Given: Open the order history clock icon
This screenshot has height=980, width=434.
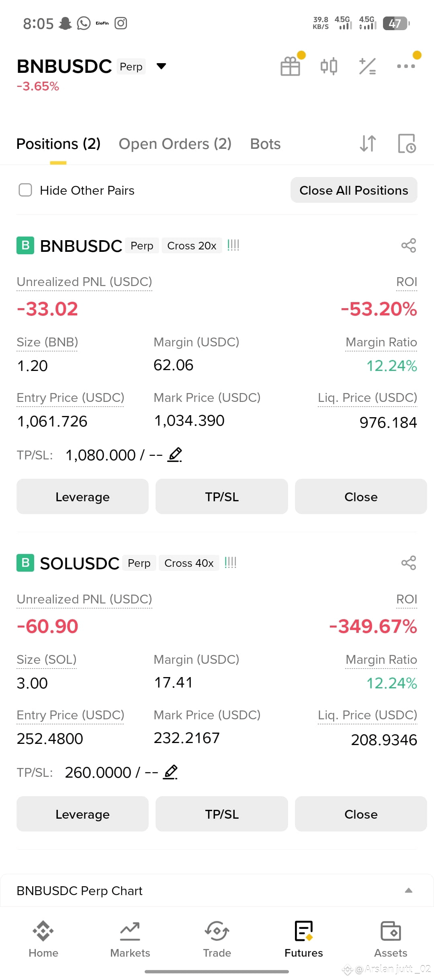Looking at the screenshot, I should (407, 144).
